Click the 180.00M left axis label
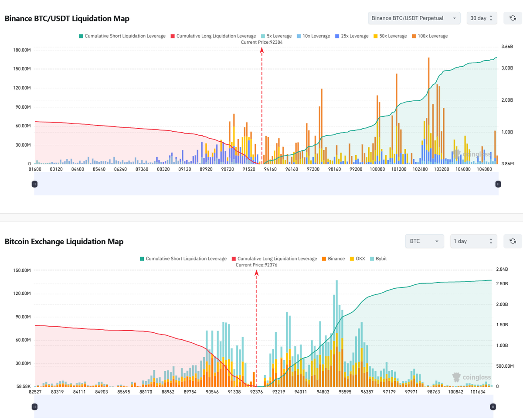Image resolution: width=523 pixels, height=420 pixels. [x=22, y=50]
